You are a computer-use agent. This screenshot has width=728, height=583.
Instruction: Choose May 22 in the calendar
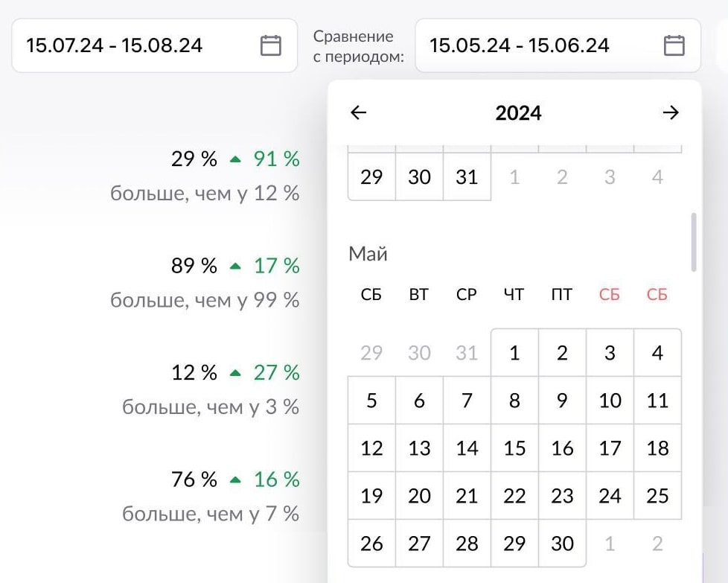[514, 496]
